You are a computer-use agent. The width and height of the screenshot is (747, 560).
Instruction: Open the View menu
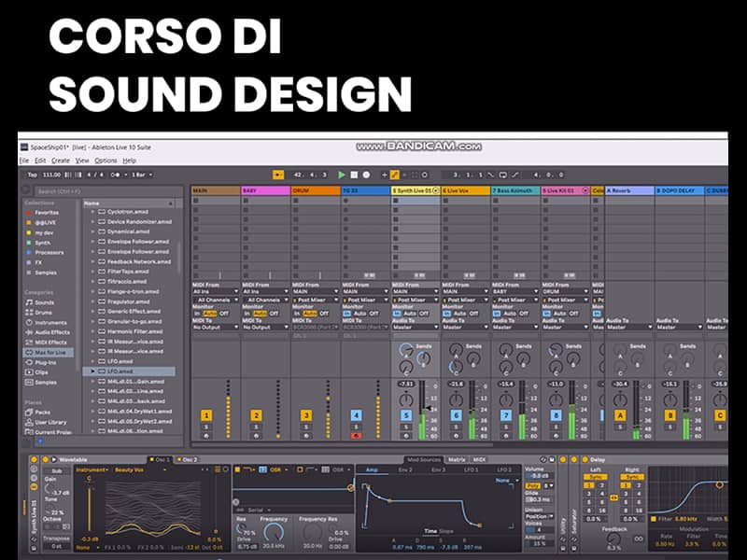click(82, 161)
